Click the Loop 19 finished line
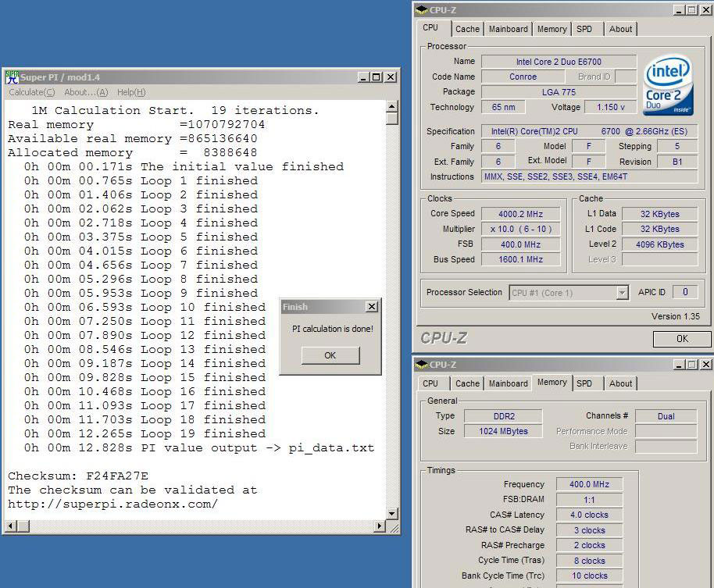The image size is (714, 588). [145, 433]
